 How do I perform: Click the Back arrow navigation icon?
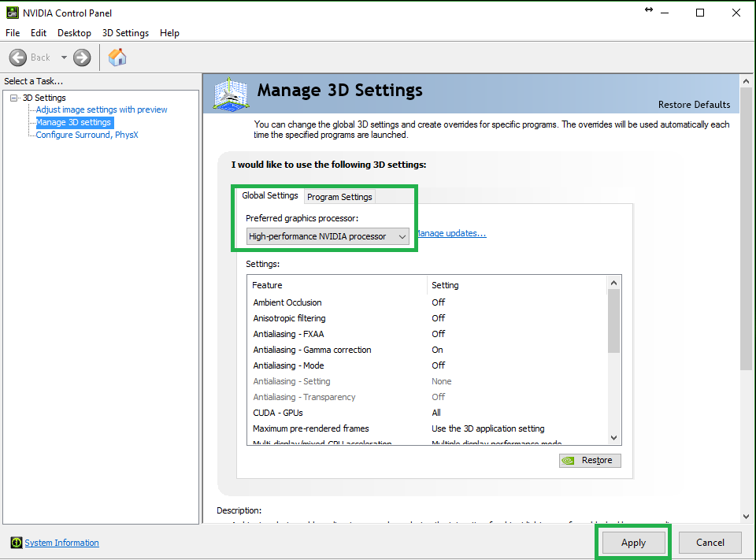pyautogui.click(x=18, y=57)
